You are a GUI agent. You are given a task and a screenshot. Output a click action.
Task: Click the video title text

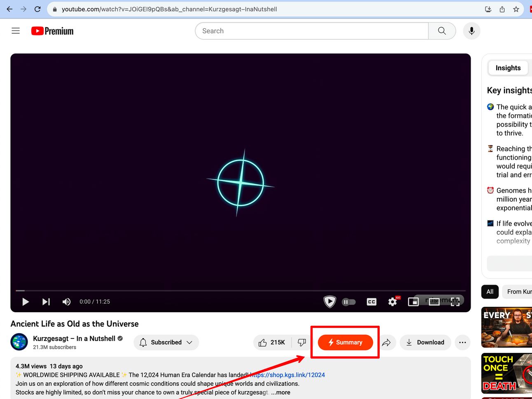pos(75,324)
